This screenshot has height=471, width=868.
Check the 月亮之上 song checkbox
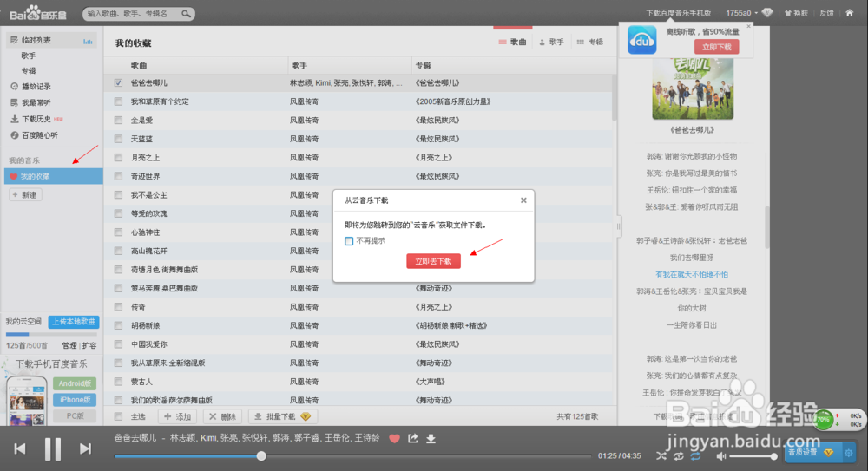pyautogui.click(x=118, y=158)
